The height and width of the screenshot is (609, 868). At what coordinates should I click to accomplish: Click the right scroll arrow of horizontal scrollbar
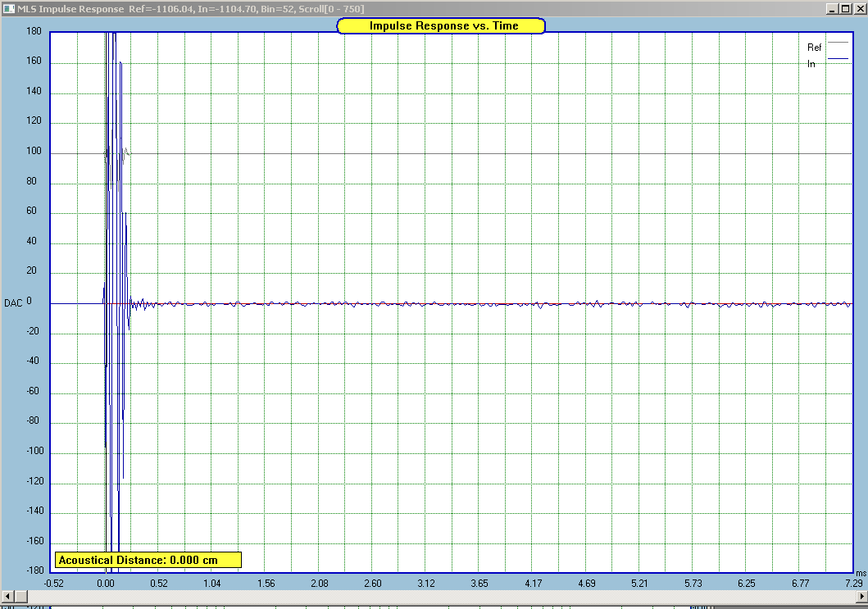pyautogui.click(x=861, y=596)
